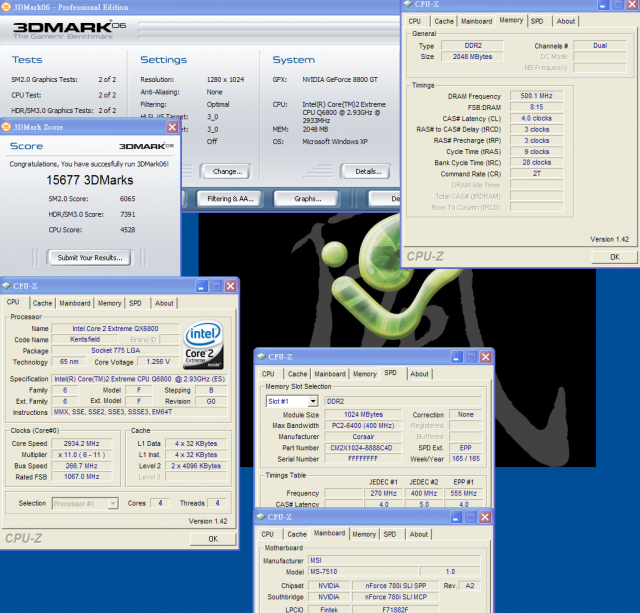The width and height of the screenshot is (640, 613).
Task: Click the Specification field in CPU-Z
Action: (x=140, y=379)
